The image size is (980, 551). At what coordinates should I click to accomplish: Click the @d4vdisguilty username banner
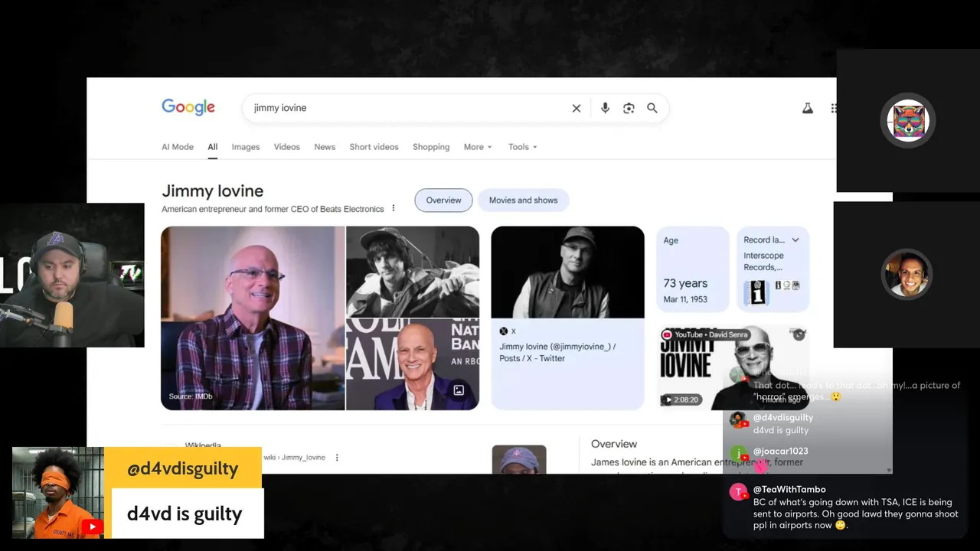point(182,468)
